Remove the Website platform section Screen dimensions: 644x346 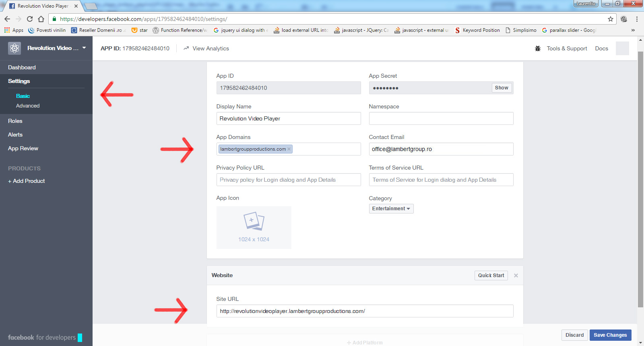point(516,276)
